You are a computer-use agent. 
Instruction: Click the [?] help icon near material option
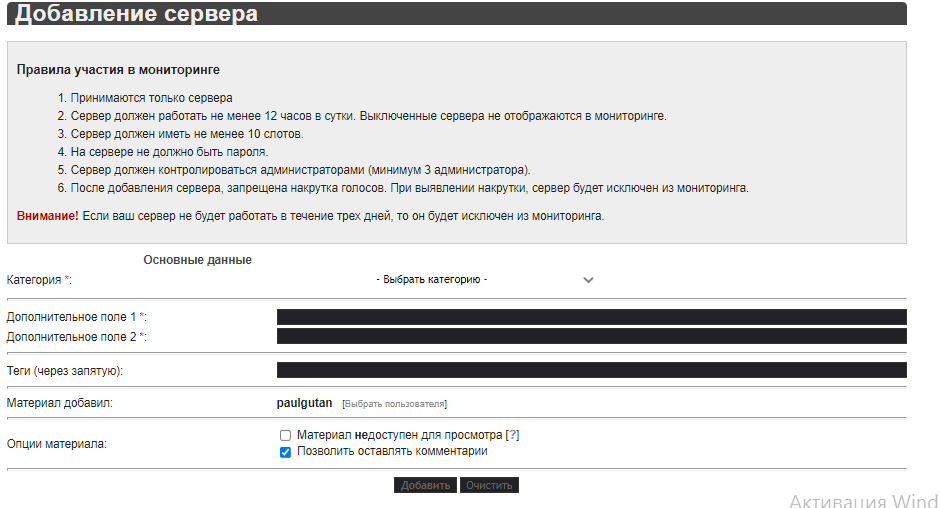pos(513,435)
